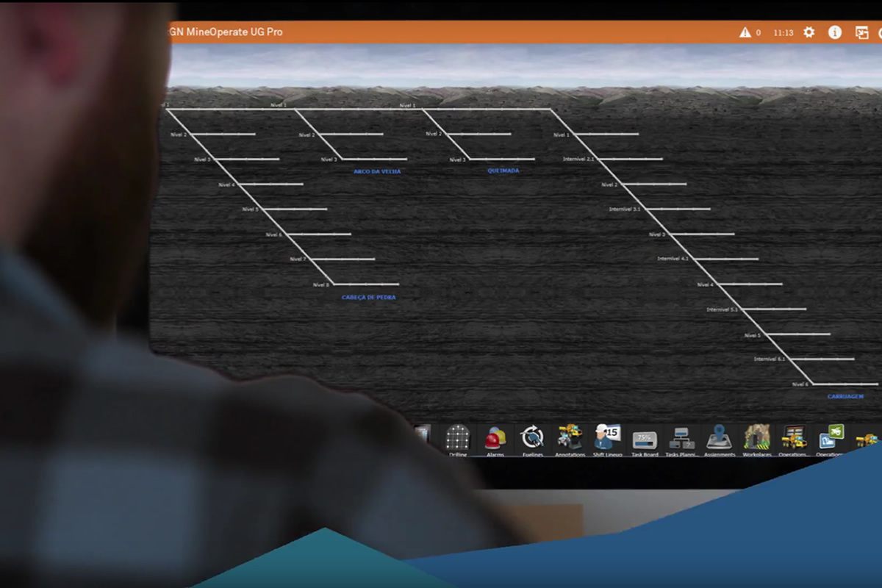Open the Fuelings module icon

[532, 438]
